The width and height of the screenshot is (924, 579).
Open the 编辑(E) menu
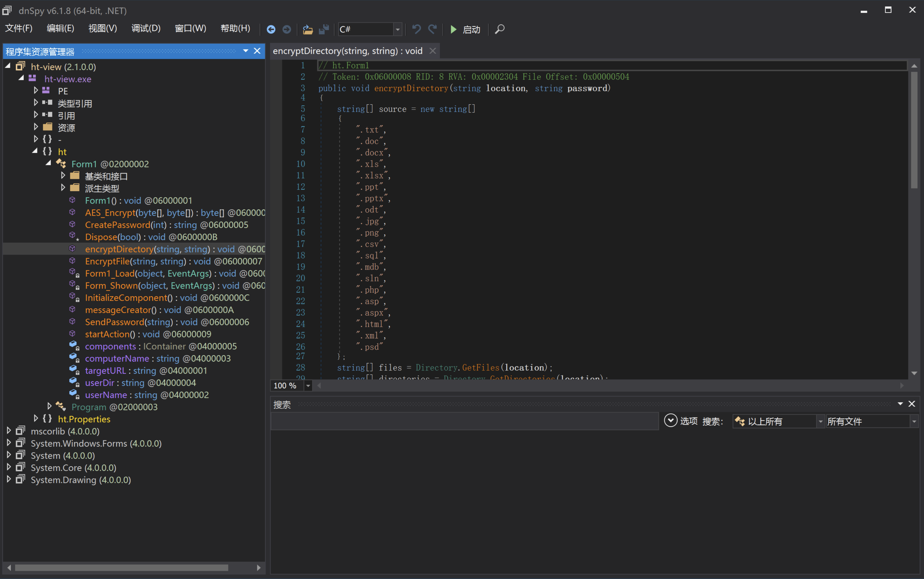tap(61, 28)
